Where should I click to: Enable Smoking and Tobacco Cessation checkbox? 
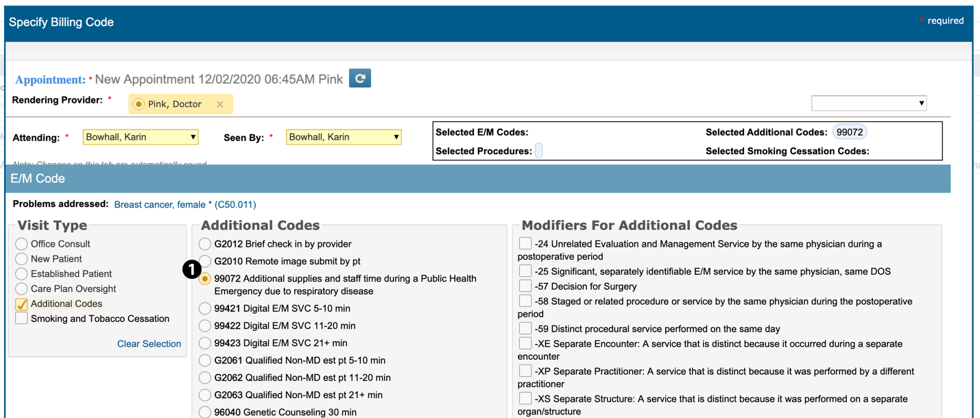click(x=21, y=319)
